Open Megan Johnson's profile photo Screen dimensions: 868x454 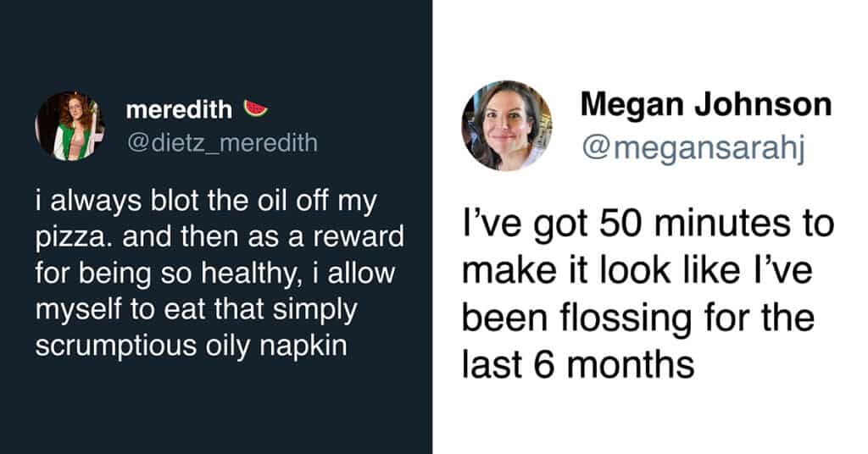point(506,125)
